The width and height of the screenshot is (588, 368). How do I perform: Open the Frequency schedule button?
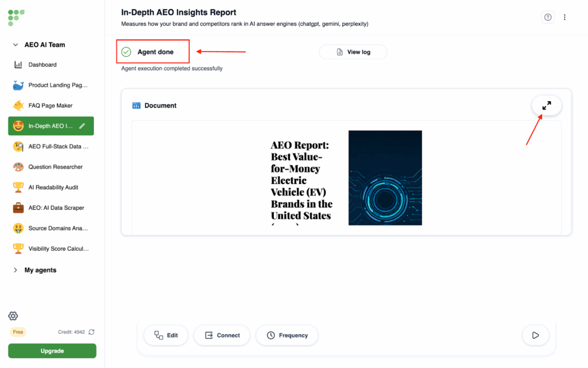pos(287,335)
